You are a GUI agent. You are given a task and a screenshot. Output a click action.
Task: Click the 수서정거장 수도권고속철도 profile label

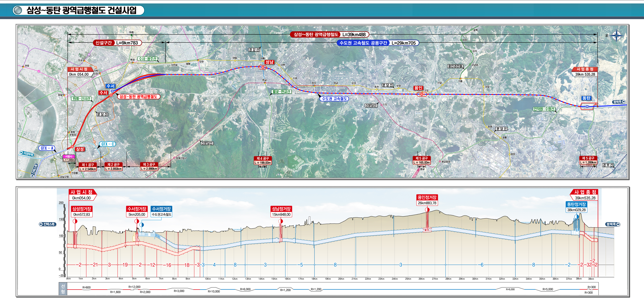point(161,211)
